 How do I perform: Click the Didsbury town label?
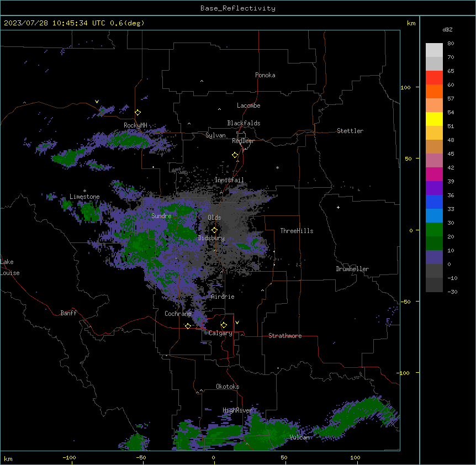(x=211, y=238)
